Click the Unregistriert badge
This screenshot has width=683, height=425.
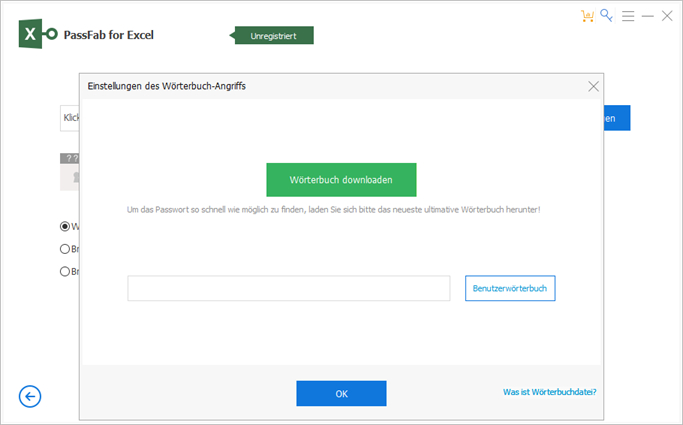pyautogui.click(x=274, y=35)
